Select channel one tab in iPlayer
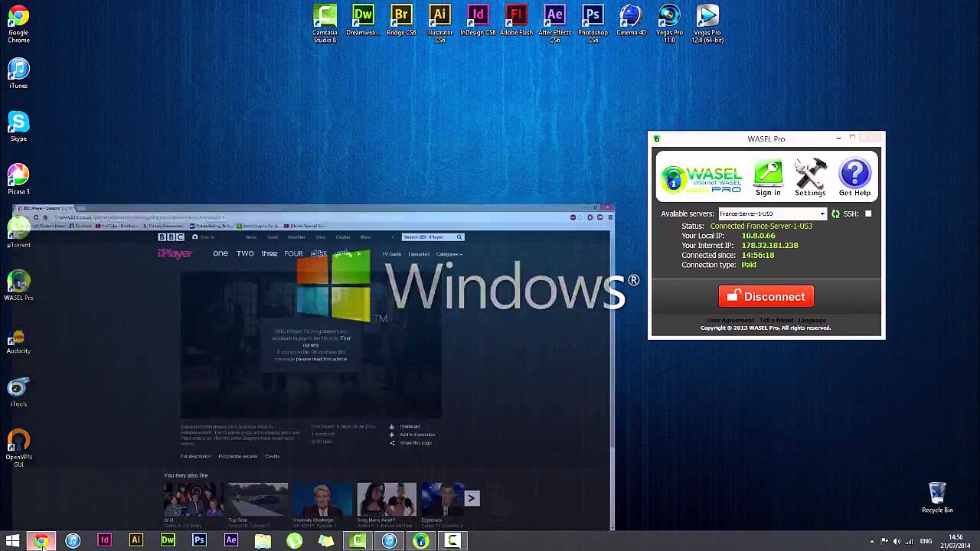Viewport: 980px width, 551px height. coord(220,253)
